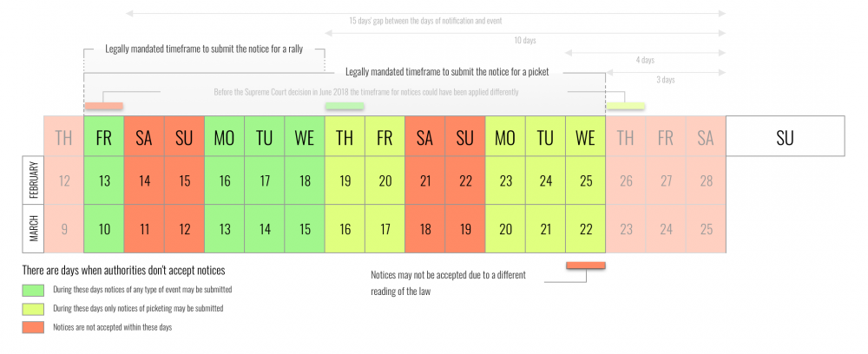This screenshot has height=354, width=868.
Task: Select the faded March 9 cell
Action: [x=63, y=229]
